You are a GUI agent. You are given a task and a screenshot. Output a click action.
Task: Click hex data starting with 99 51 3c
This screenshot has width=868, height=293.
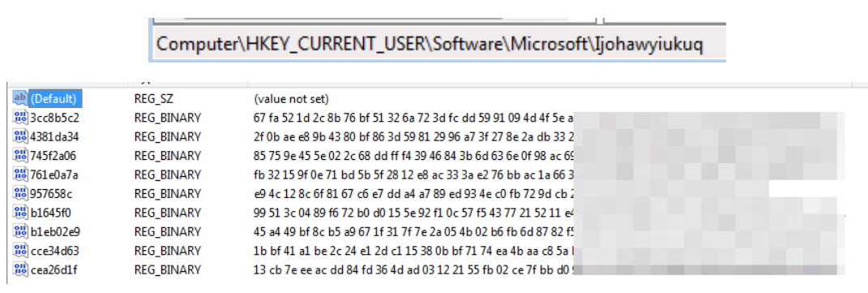point(413,213)
